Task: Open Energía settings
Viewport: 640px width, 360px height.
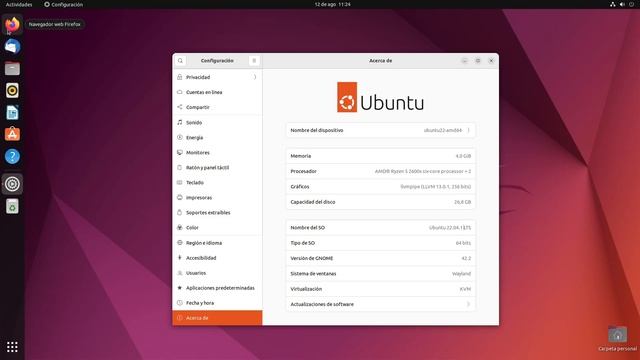Action: click(217, 138)
